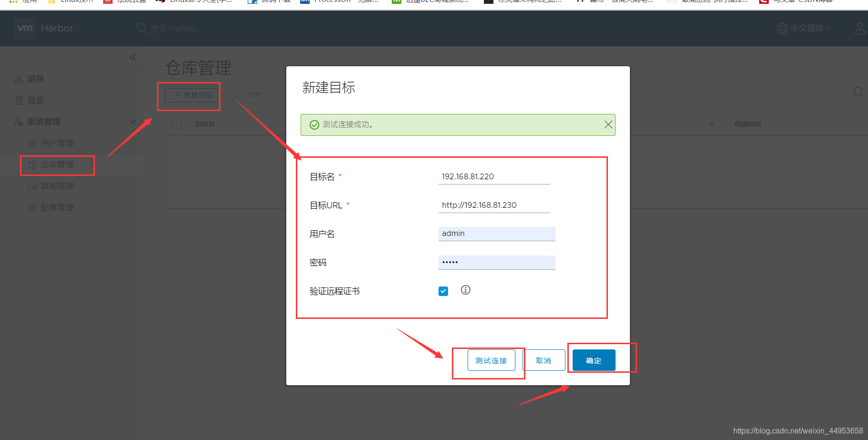Click the search magnifier icon in header
The width and height of the screenshot is (868, 440).
tap(142, 29)
